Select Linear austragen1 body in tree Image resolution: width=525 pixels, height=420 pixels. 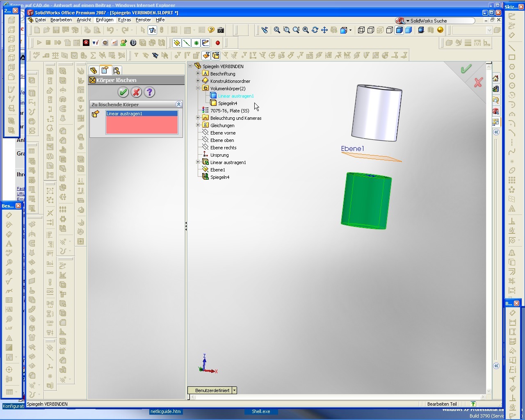coord(236,96)
